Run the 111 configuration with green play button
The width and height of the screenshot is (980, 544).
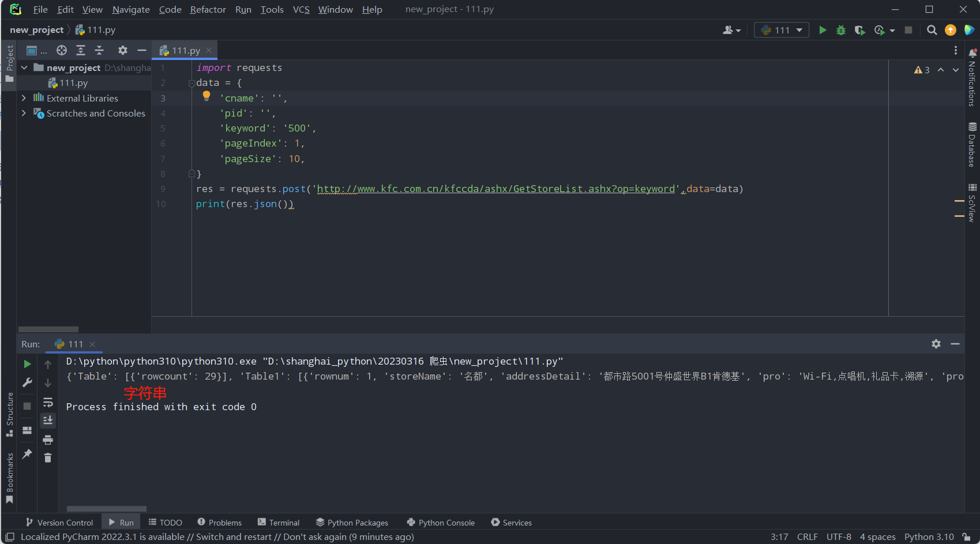[x=823, y=30]
